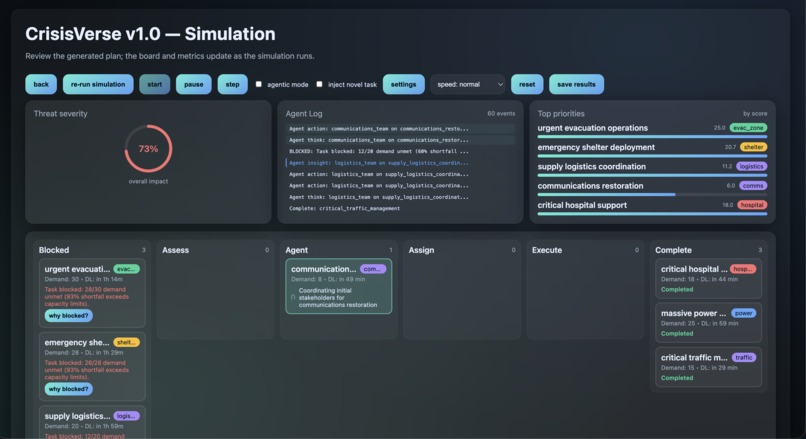This screenshot has height=439, width=806.
Task: Click the 73% threat severity gauge
Action: pyautogui.click(x=148, y=149)
